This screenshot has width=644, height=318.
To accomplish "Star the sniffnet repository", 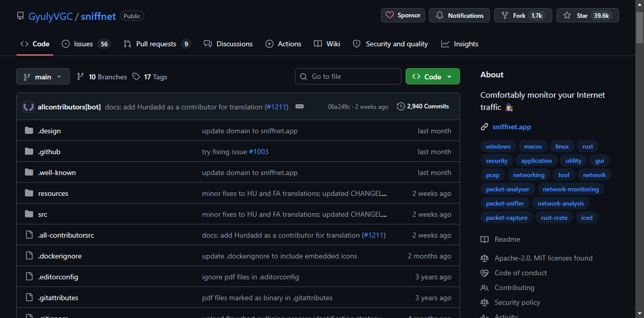I will [587, 15].
